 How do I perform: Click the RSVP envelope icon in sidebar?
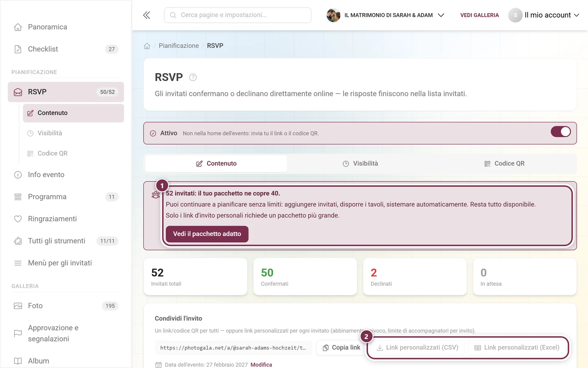18,92
